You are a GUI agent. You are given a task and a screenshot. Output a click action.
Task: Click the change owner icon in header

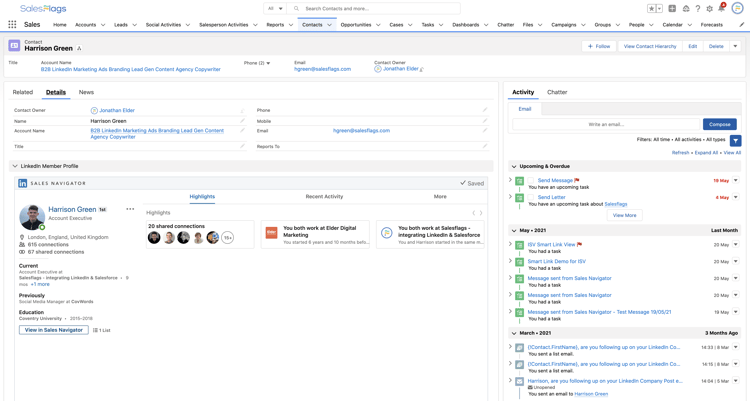(x=422, y=69)
